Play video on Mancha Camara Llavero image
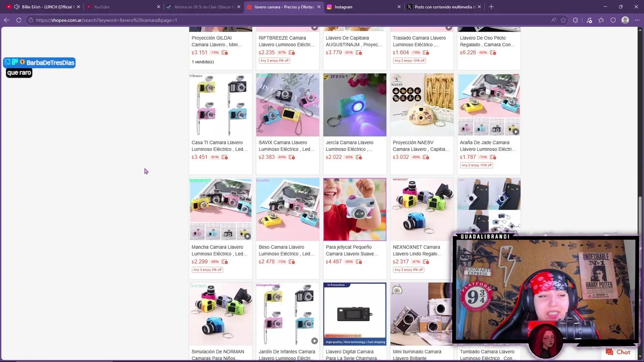Viewport: 644px width, 362px height. [247, 236]
